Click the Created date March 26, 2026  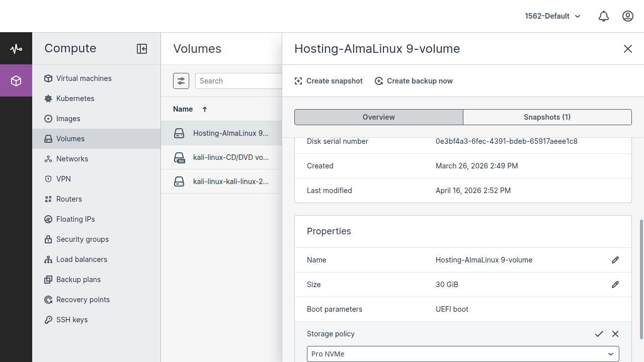(x=477, y=166)
